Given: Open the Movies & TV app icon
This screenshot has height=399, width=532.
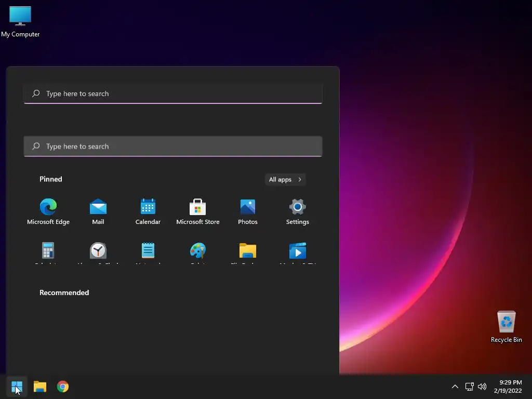Looking at the screenshot, I should click(x=298, y=251).
